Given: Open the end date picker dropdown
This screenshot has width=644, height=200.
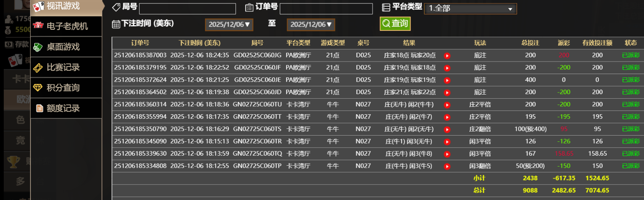Looking at the screenshot, I should [x=311, y=25].
